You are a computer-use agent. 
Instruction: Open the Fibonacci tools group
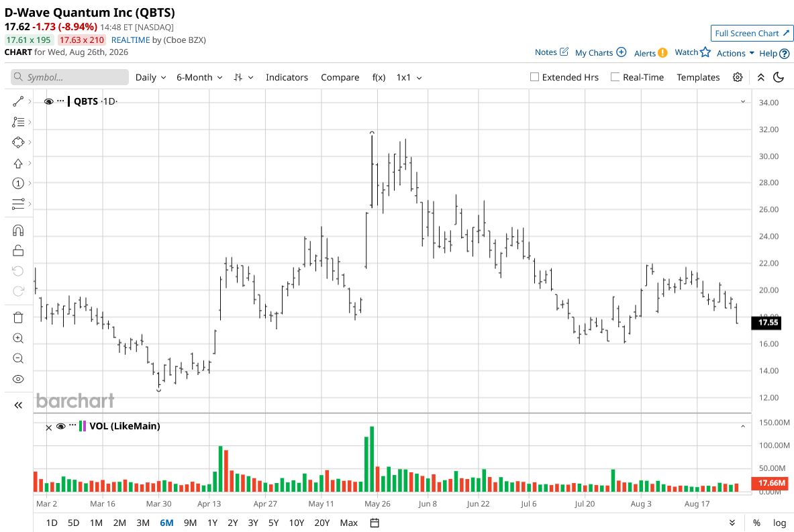click(x=18, y=122)
